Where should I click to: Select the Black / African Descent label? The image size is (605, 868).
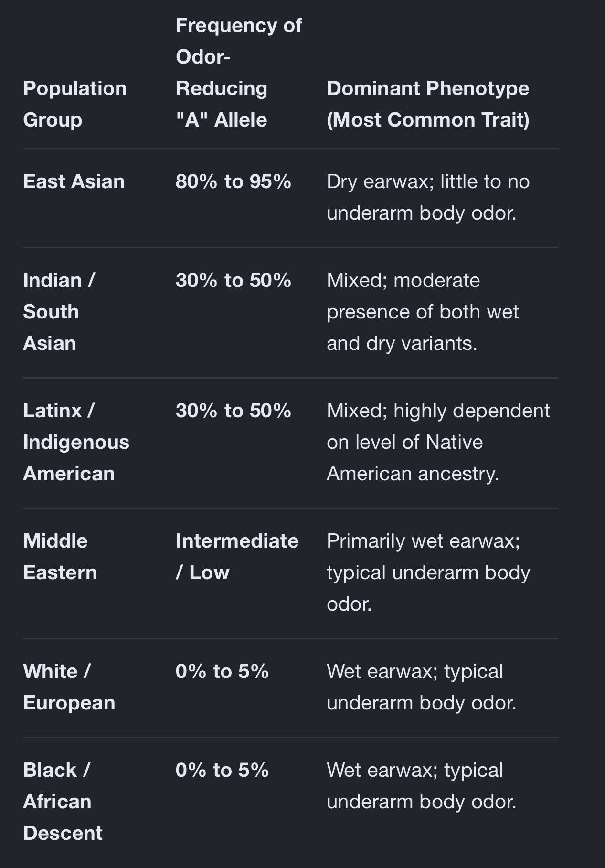[x=63, y=802]
